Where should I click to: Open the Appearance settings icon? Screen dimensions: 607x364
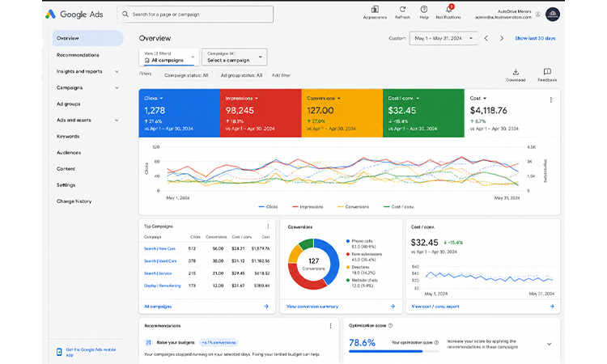(x=375, y=9)
